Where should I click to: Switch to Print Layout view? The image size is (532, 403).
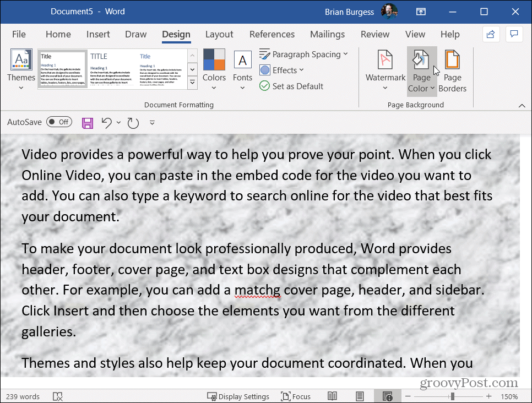click(360, 396)
